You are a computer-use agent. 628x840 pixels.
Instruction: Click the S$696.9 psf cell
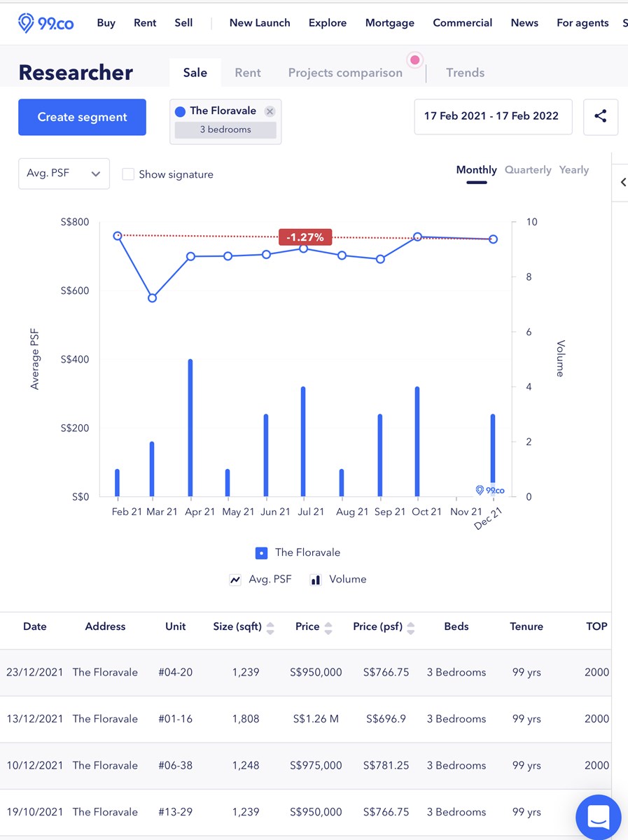(x=386, y=719)
